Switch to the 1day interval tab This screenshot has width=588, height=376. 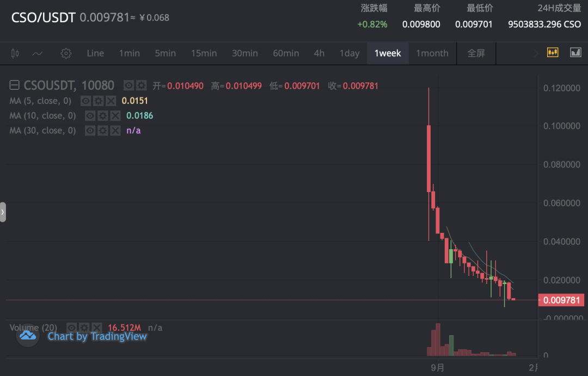(350, 53)
